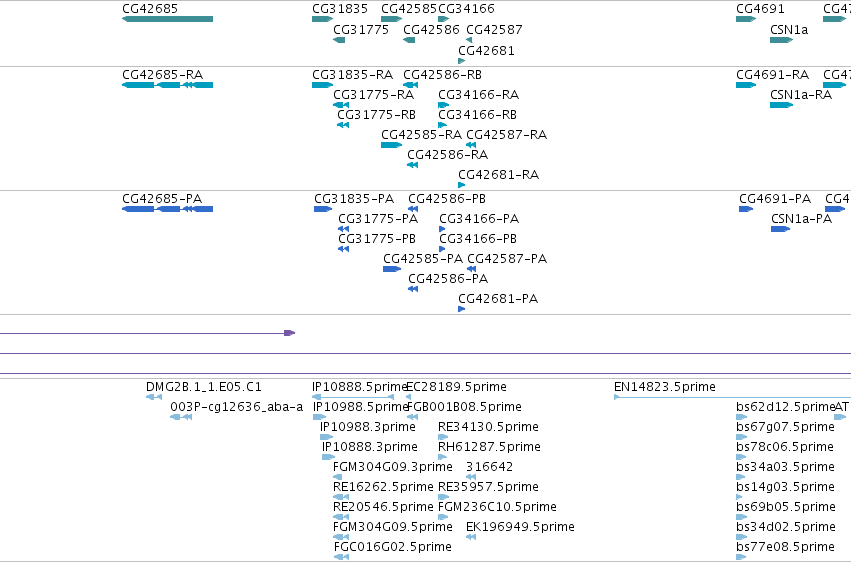Viewport: 851px width, 562px height.
Task: Click the RE16262.5prime EST label
Action: pyautogui.click(x=384, y=488)
